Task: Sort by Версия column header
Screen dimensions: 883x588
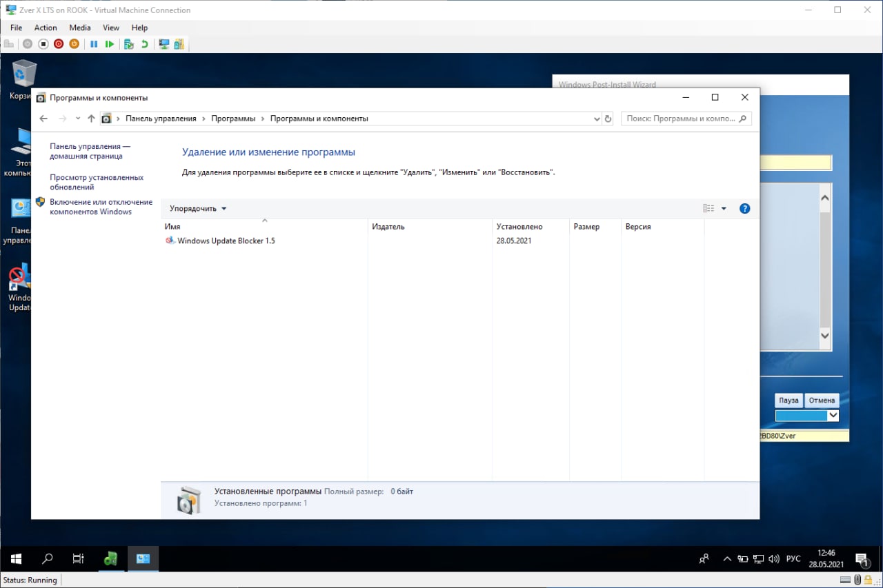Action: tap(662, 226)
